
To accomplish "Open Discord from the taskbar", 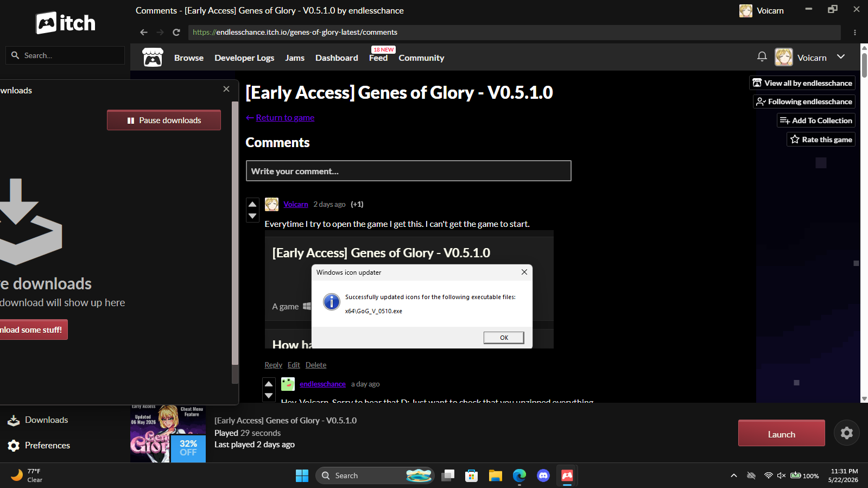I will (x=543, y=476).
